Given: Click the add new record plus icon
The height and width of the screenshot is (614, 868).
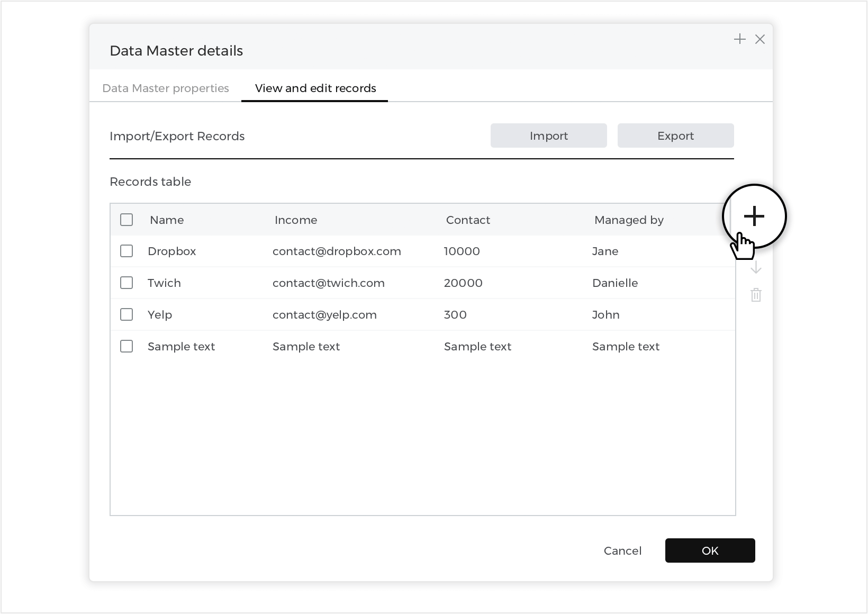Looking at the screenshot, I should (x=754, y=216).
